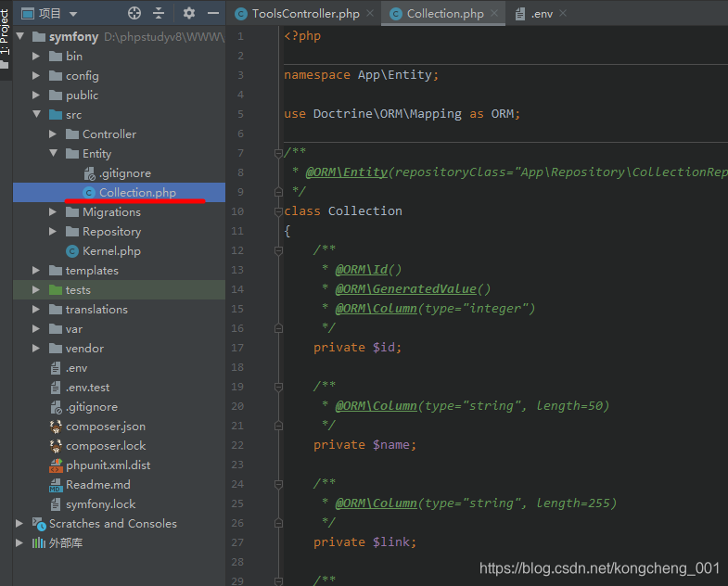Viewport: 728px width, 586px height.
Task: Close the Collection.php tab
Action: click(494, 14)
